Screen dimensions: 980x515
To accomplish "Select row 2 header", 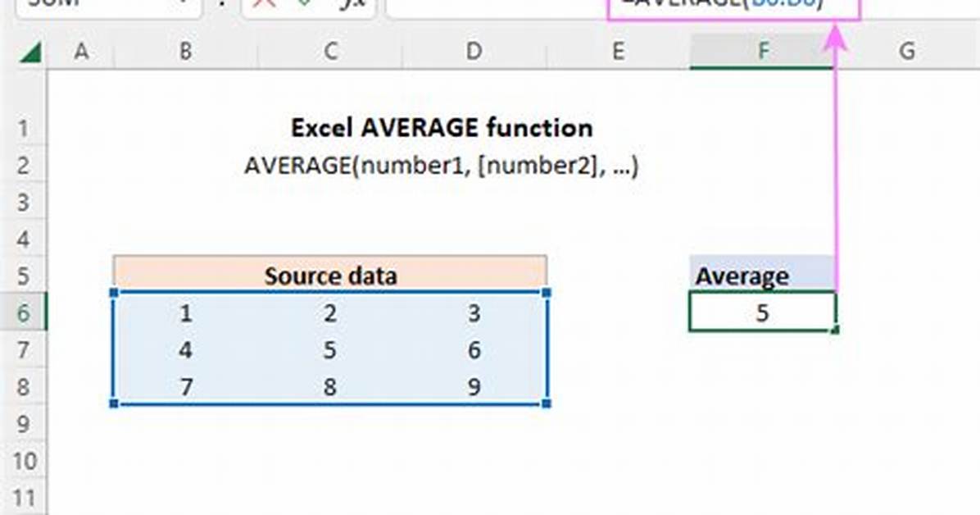I will [23, 165].
